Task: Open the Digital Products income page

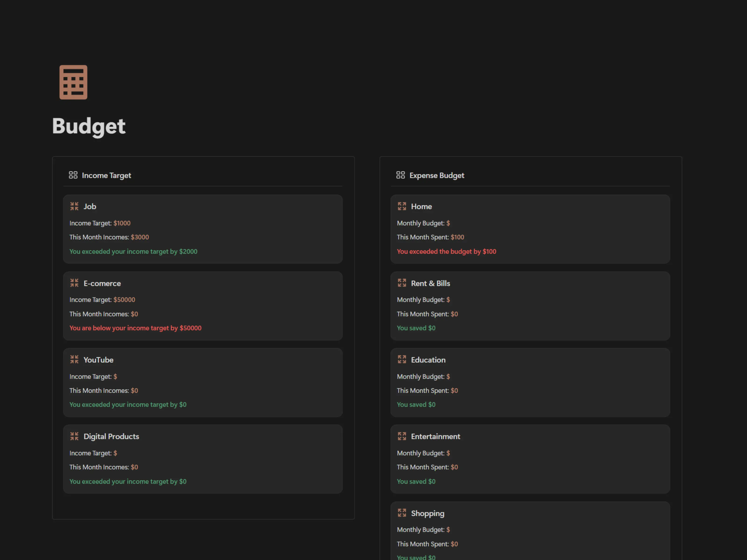Action: 111,437
